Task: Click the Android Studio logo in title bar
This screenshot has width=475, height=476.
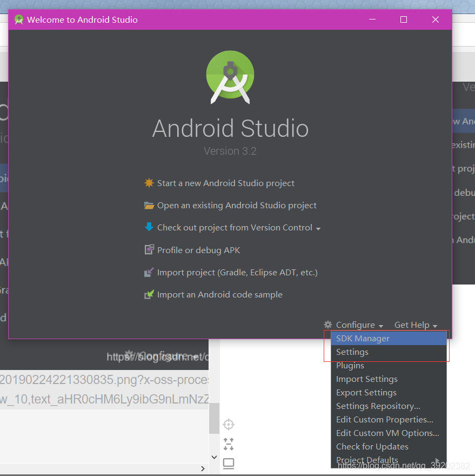Action: pos(19,19)
